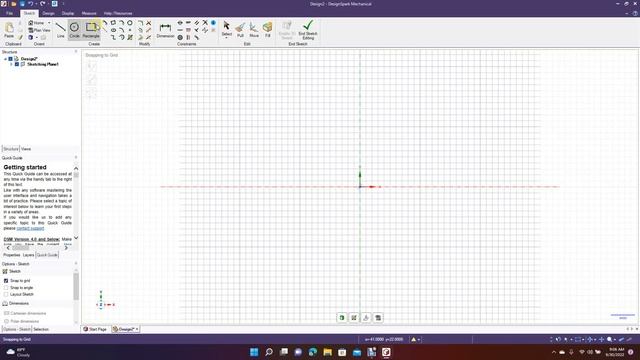The width and height of the screenshot is (640, 360).
Task: Enable Layout Sketch checkbox
Action: 6,294
